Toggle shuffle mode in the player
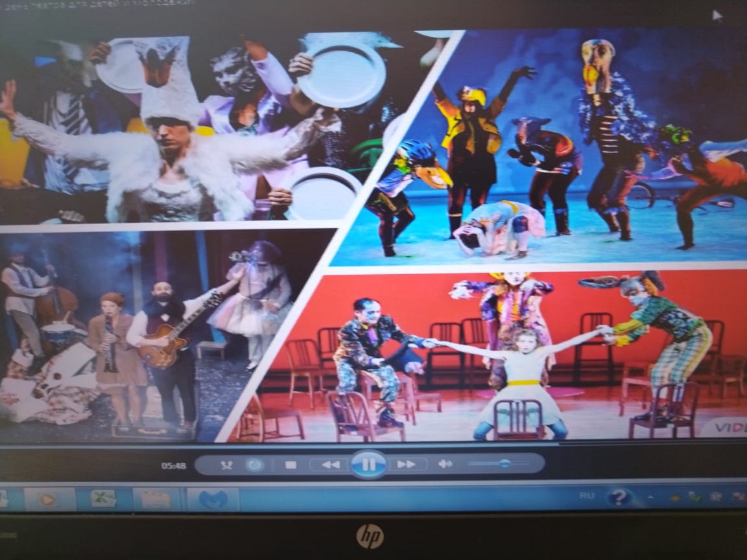This screenshot has width=747, height=560. [x=226, y=465]
